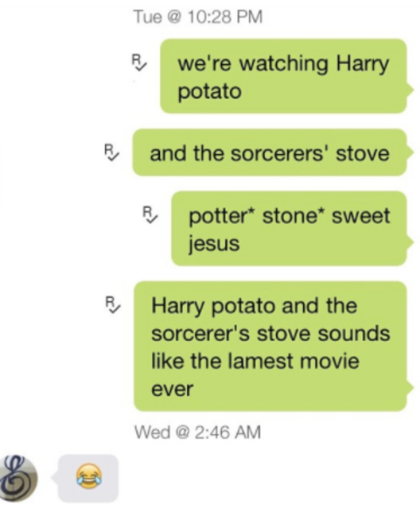
Task: Tap the word "potato" in first message
Action: 210,92
